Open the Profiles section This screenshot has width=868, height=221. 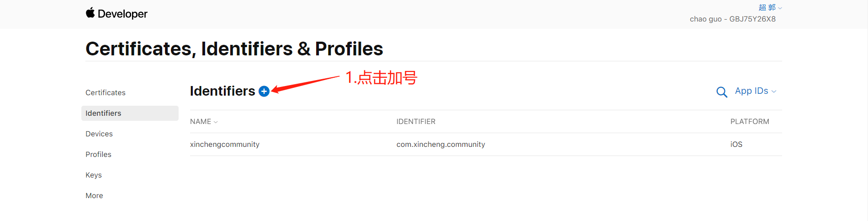[98, 154]
